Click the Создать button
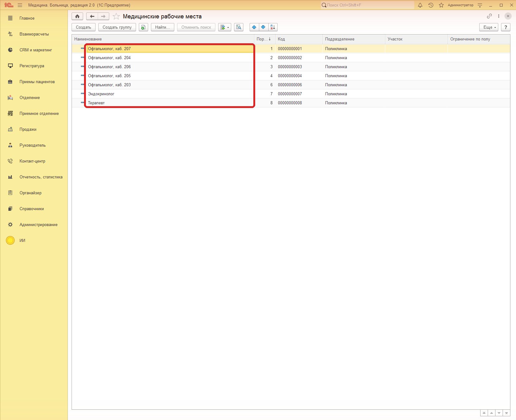 pyautogui.click(x=83, y=27)
